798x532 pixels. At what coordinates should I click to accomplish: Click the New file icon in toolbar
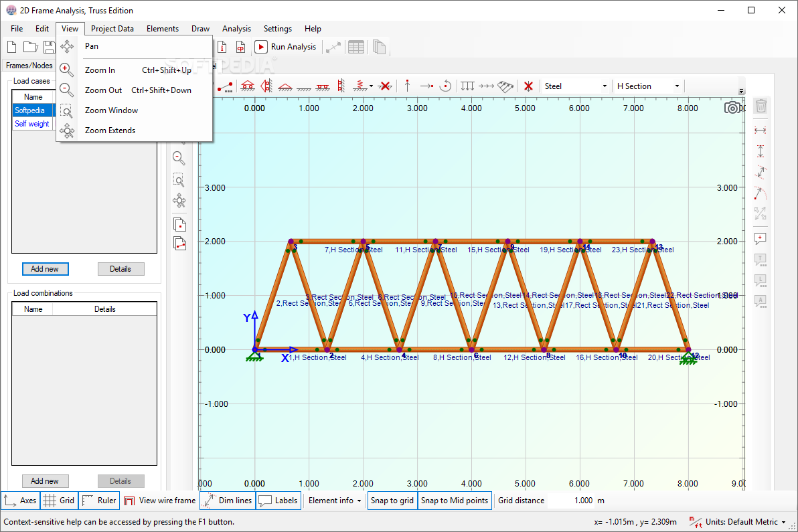11,48
